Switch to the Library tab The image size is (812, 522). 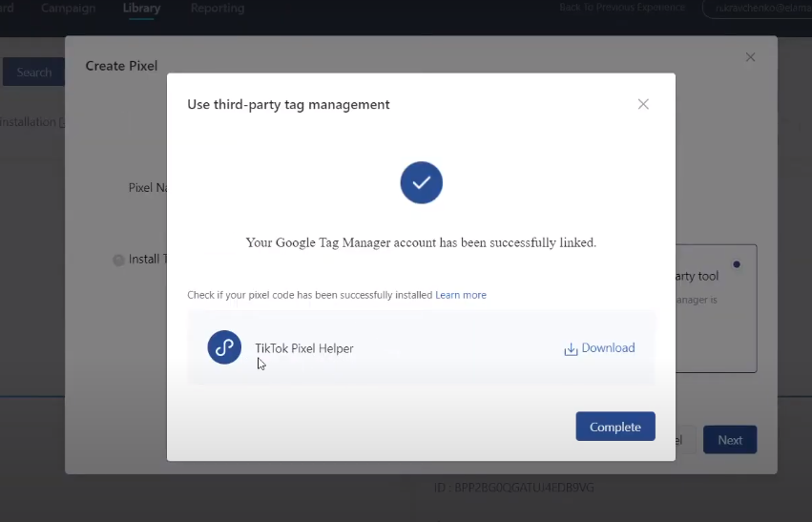pyautogui.click(x=141, y=9)
